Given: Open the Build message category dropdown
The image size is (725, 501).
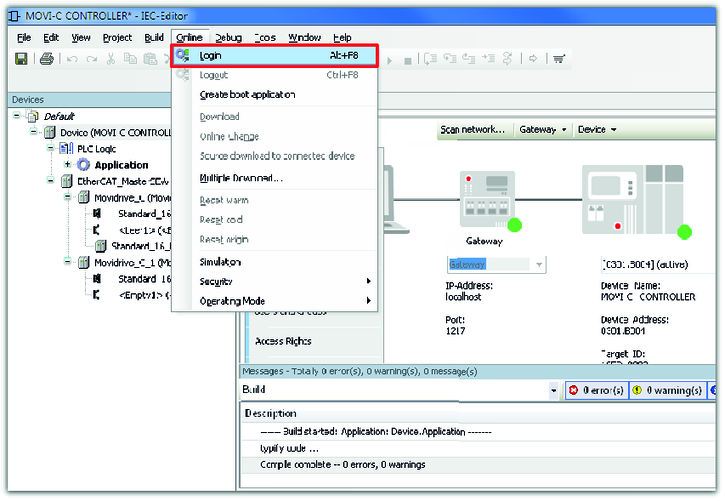Looking at the screenshot, I should pyautogui.click(x=554, y=390).
